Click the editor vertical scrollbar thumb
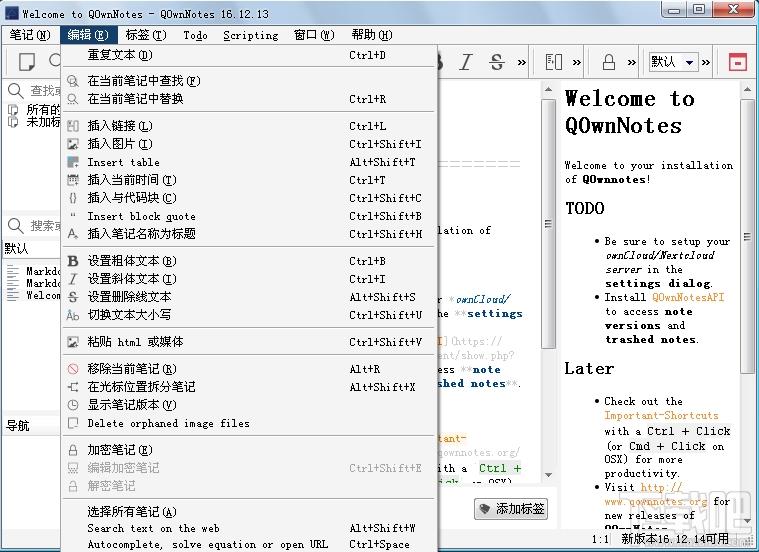 pos(548,223)
